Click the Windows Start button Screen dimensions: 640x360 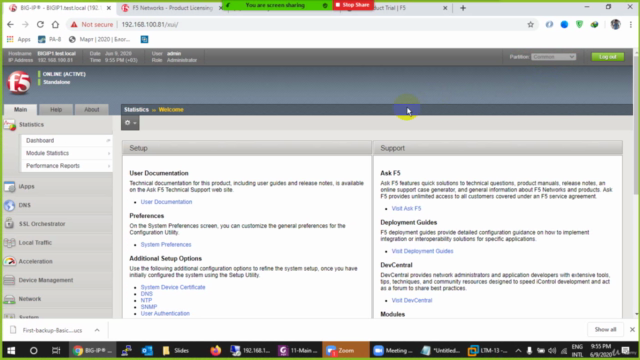click(x=11, y=351)
